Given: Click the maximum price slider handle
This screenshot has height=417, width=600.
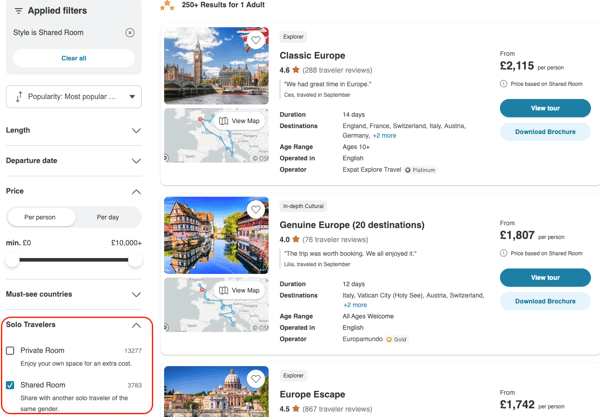Looking at the screenshot, I should pyautogui.click(x=134, y=260).
